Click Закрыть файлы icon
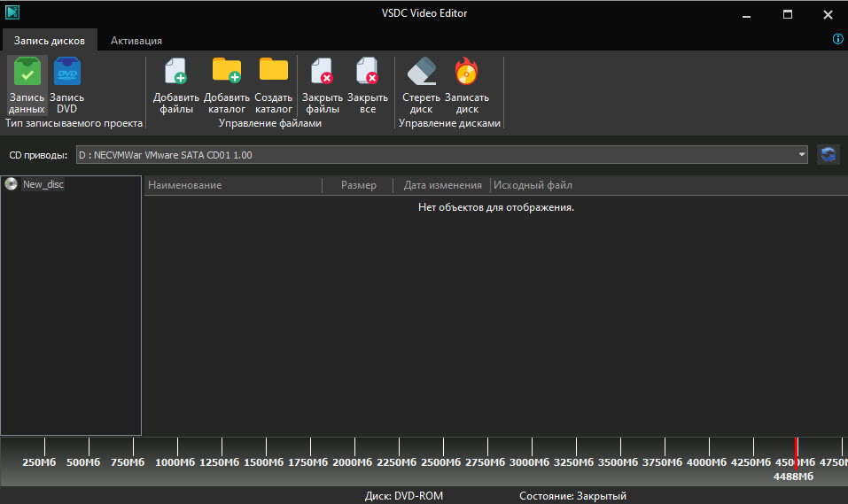The height and width of the screenshot is (504, 848). click(x=323, y=72)
